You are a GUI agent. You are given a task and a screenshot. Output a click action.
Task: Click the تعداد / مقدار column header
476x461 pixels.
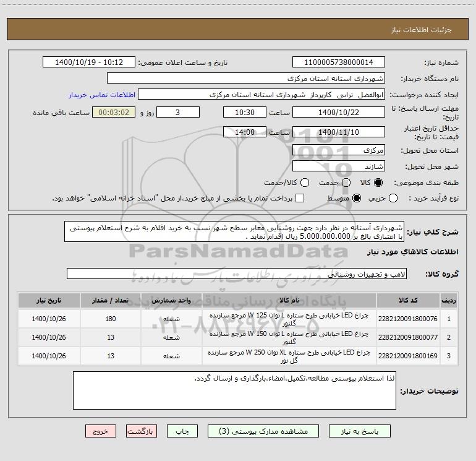[x=111, y=300]
